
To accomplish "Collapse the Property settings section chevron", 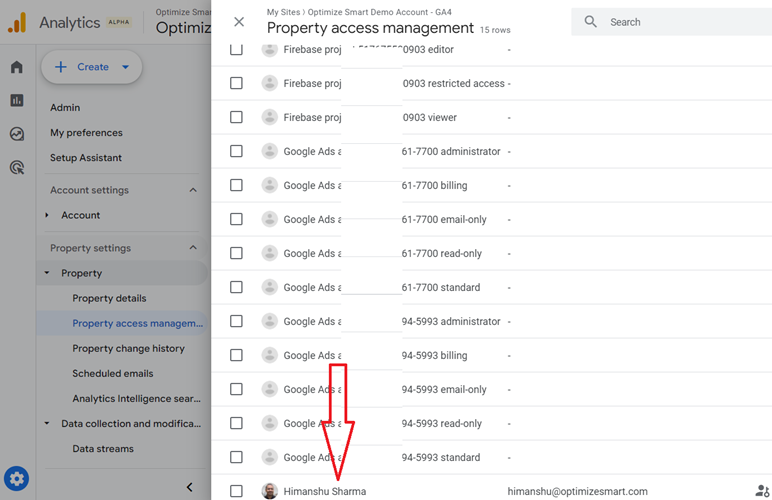I will (193, 248).
